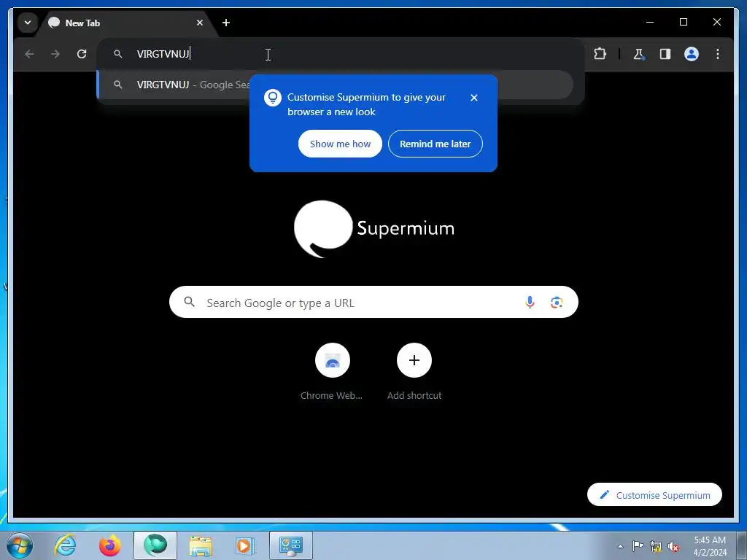The width and height of the screenshot is (747, 560).
Task: Show hidden system tray icons
Action: pos(620,546)
